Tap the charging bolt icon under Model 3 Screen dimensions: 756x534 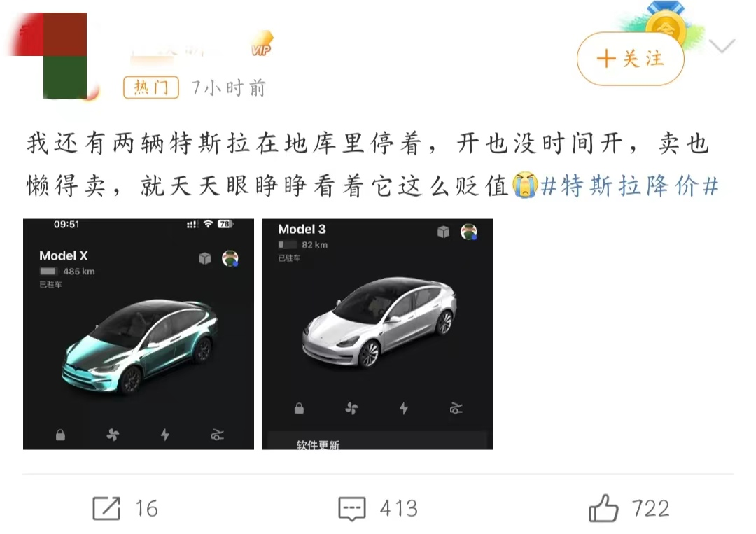click(404, 408)
